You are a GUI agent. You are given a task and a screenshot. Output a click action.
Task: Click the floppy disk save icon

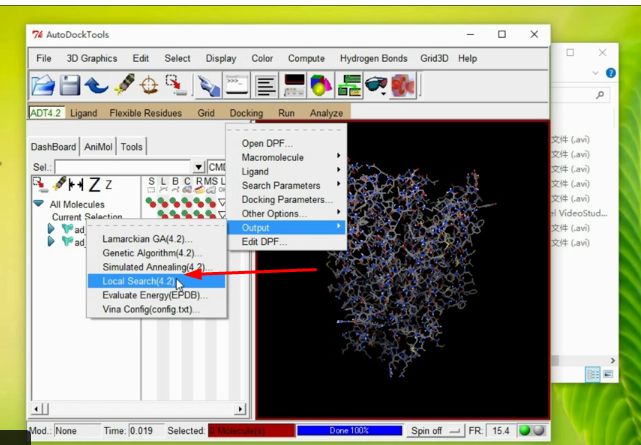(69, 86)
